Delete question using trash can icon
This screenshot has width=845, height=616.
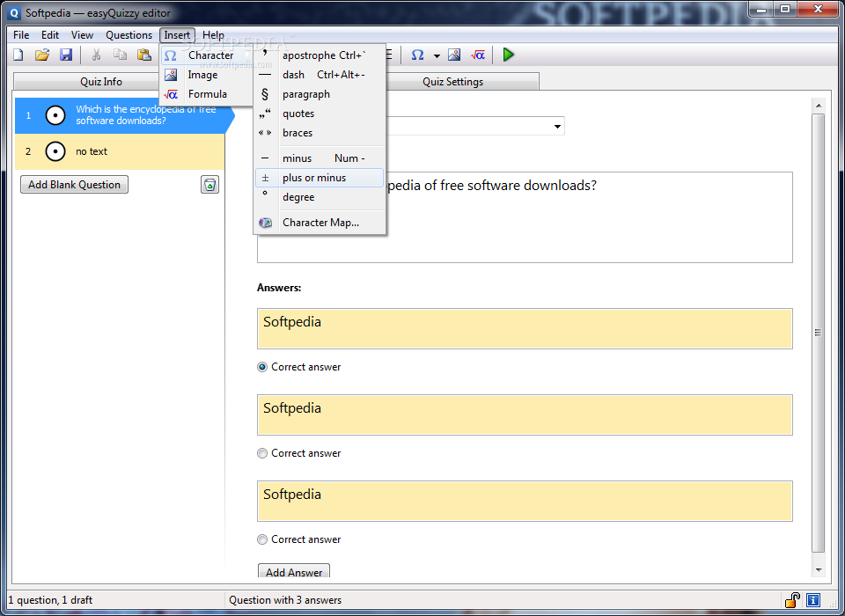point(209,185)
